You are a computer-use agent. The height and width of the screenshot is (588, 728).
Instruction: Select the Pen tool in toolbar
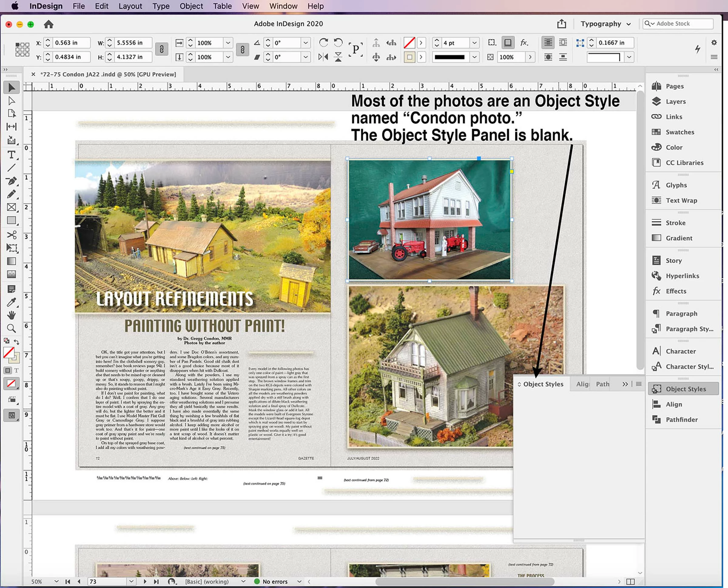click(x=11, y=181)
